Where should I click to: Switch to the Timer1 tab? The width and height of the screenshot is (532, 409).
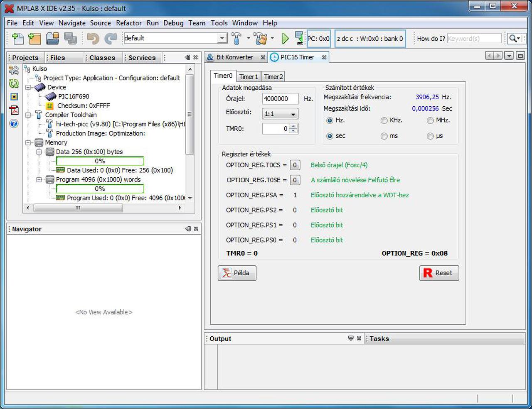tap(249, 77)
